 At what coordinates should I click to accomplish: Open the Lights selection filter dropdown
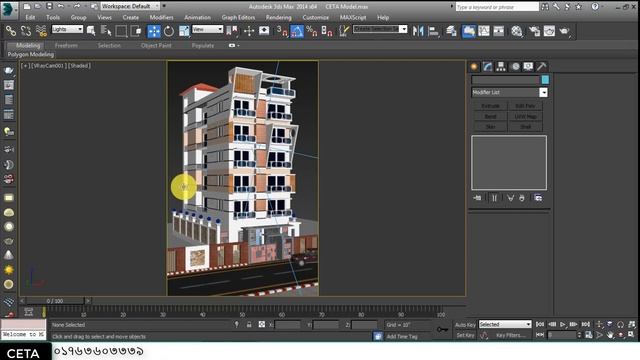[x=67, y=29]
